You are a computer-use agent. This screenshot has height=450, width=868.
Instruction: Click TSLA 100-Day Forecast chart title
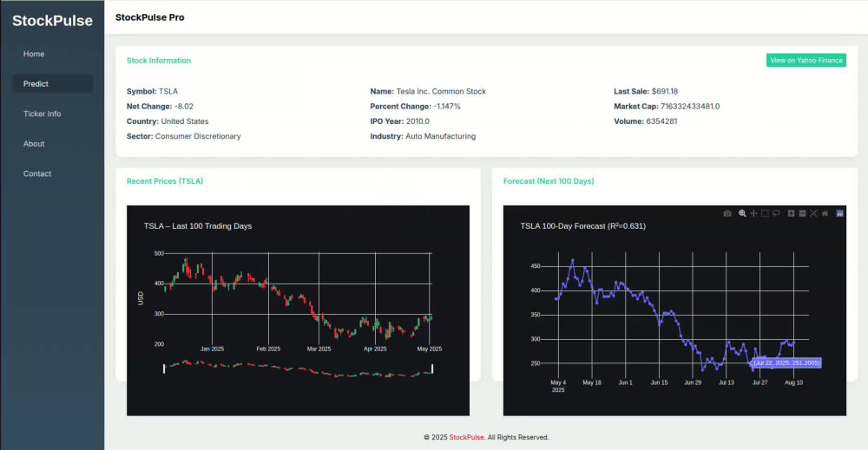point(582,225)
